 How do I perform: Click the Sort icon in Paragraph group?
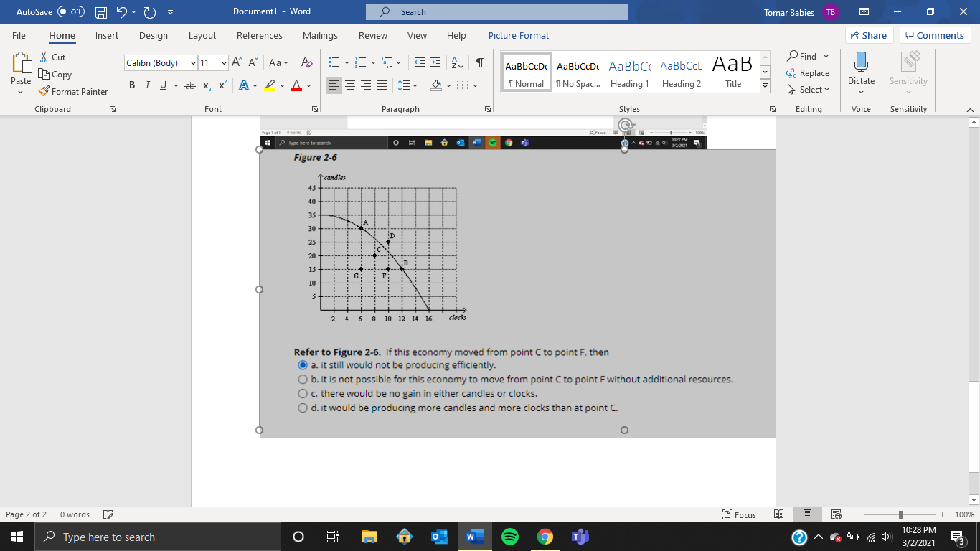point(458,62)
